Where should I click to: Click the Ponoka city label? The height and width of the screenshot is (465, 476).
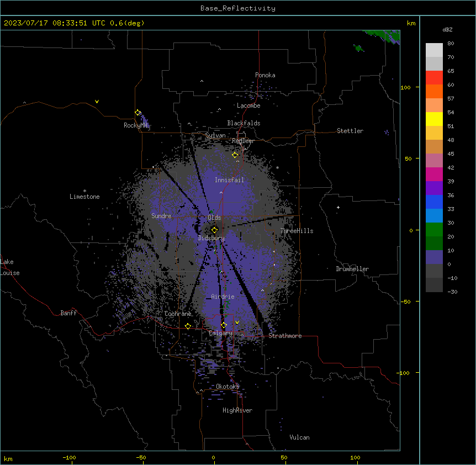pos(265,75)
